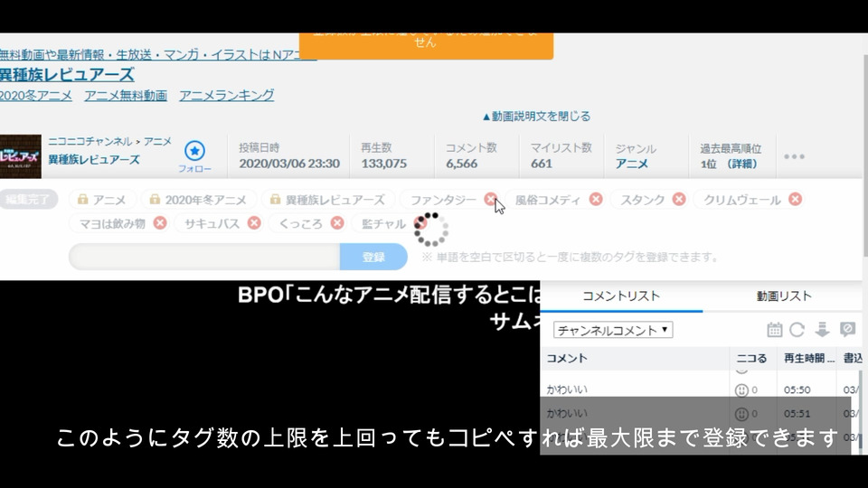
Task: Collapse description via 動画説明文を閉じる
Action: point(536,117)
